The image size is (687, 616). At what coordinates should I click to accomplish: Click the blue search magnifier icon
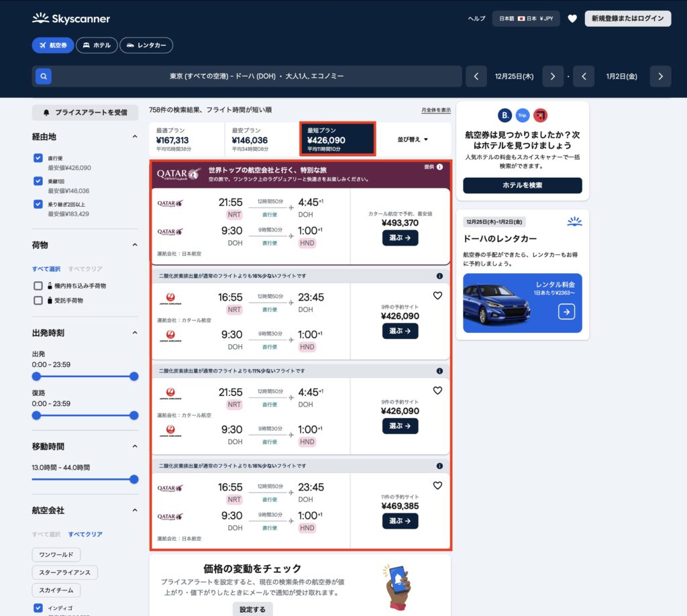43,76
